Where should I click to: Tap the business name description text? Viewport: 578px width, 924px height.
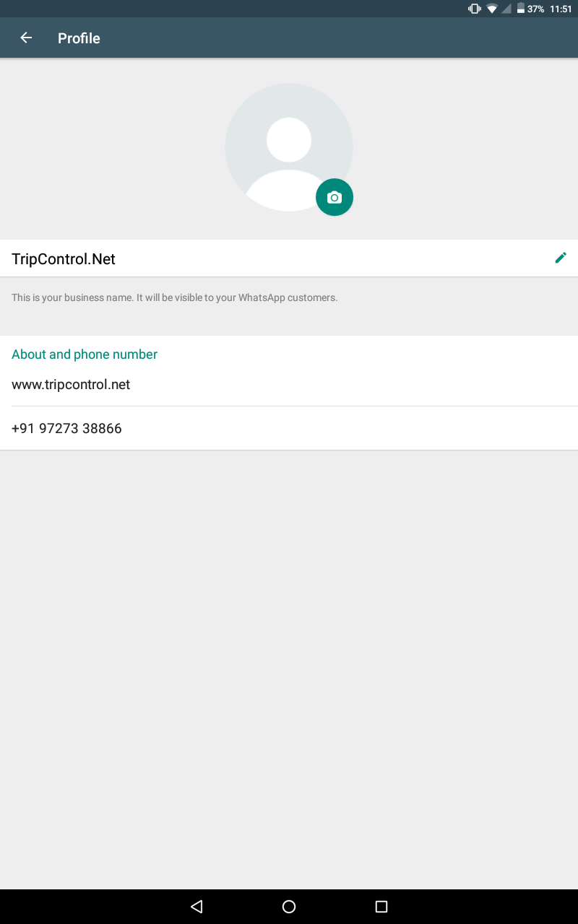tap(175, 297)
